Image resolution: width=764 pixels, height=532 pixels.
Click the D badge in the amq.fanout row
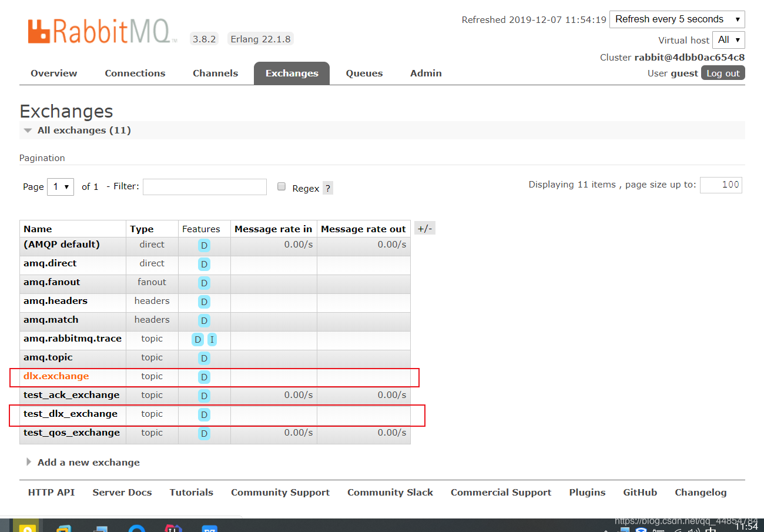click(204, 283)
